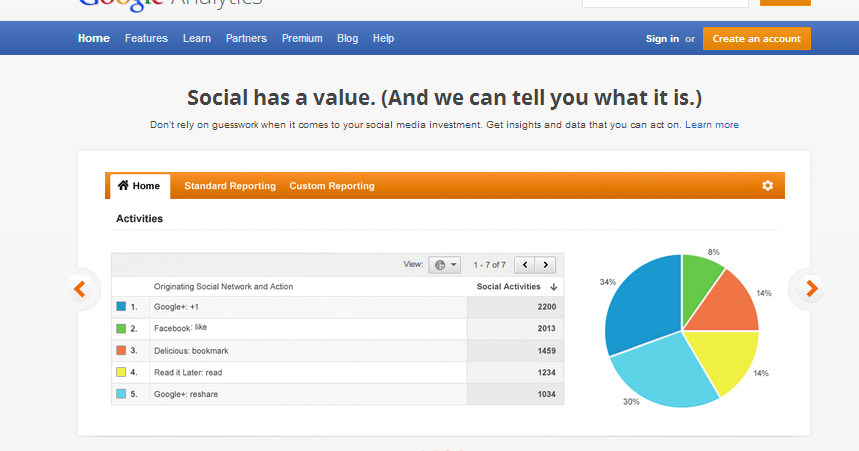Click the Activities section heading
This screenshot has width=859, height=451.
139,219
